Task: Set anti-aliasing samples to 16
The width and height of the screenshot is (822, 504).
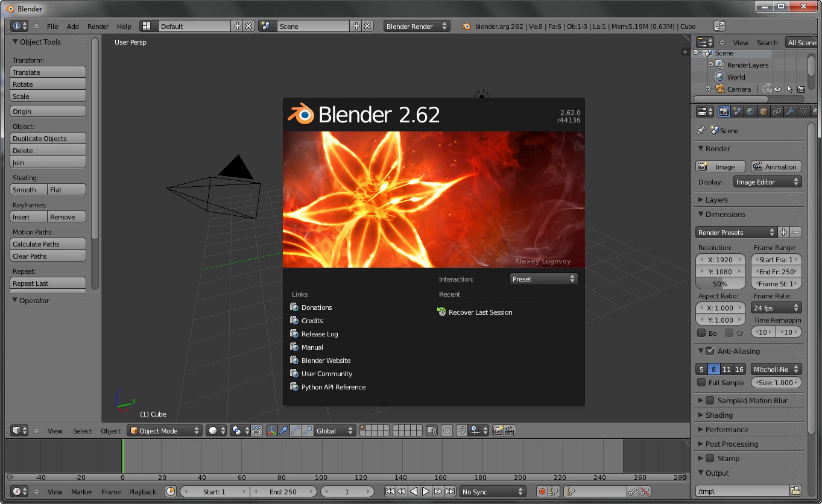Action: tap(739, 369)
